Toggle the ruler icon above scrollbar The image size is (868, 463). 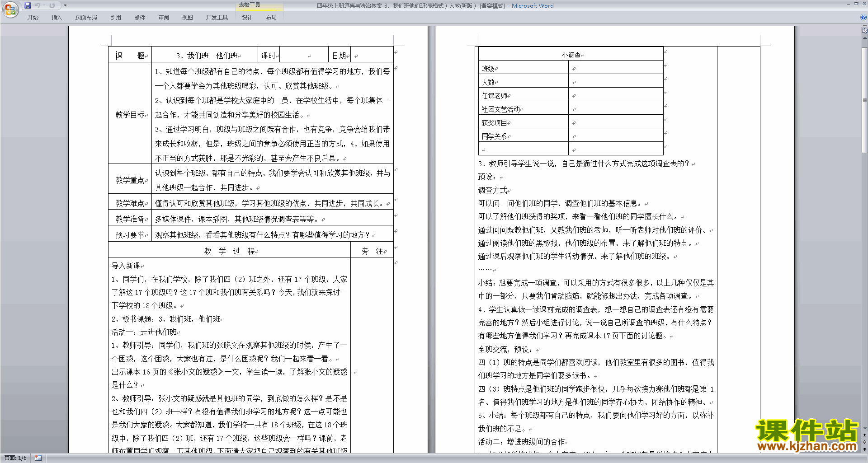(864, 31)
